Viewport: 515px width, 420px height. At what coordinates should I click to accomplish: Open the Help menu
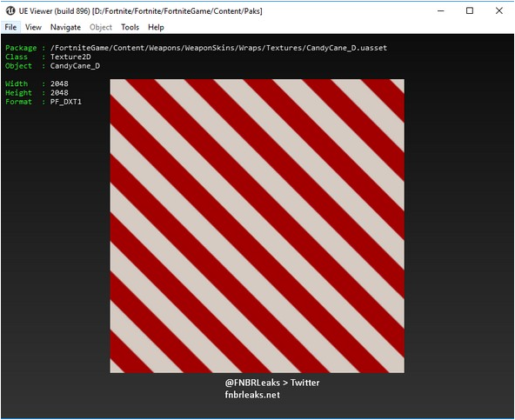156,27
